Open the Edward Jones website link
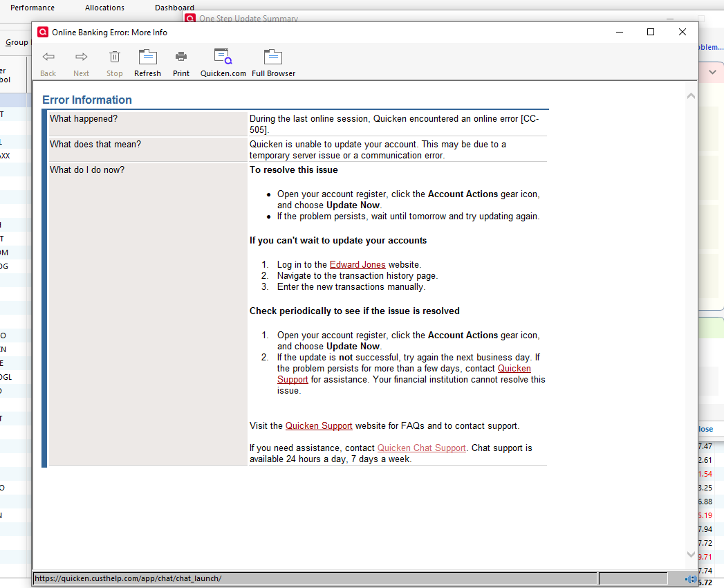 [358, 265]
